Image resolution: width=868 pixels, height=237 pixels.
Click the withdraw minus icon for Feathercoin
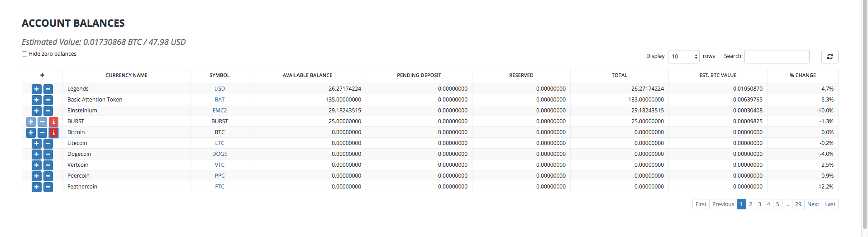coord(48,187)
